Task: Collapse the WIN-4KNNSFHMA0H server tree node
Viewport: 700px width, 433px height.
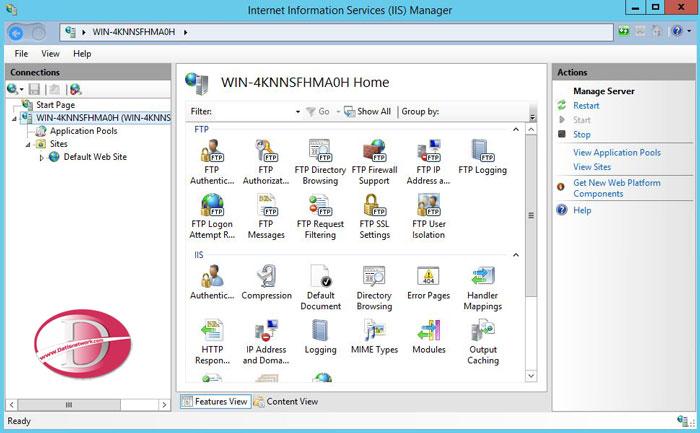Action: [x=14, y=119]
